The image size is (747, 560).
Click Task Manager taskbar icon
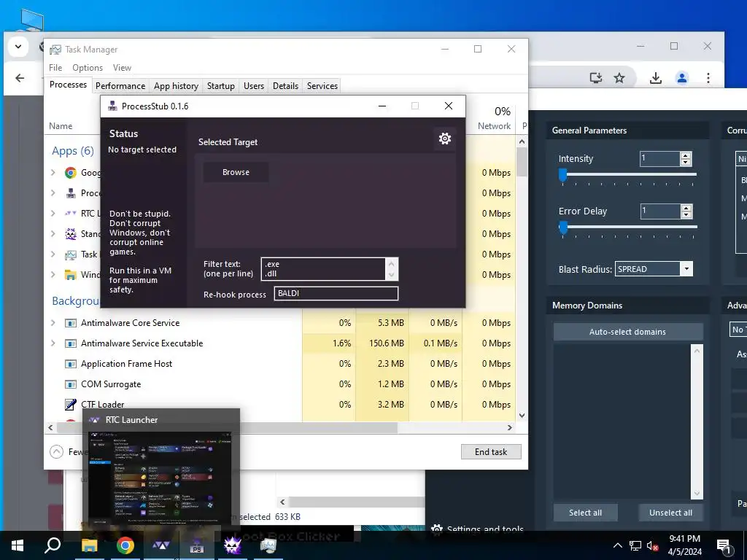268,545
